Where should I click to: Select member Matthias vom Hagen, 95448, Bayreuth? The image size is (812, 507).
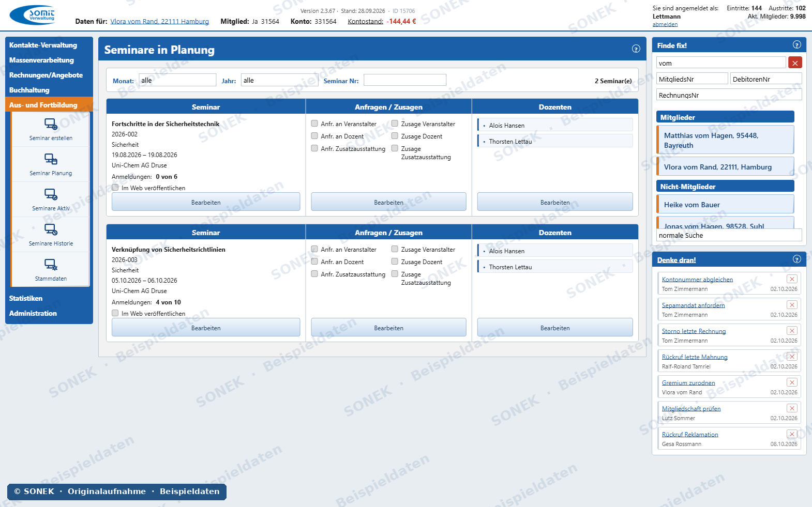click(726, 140)
